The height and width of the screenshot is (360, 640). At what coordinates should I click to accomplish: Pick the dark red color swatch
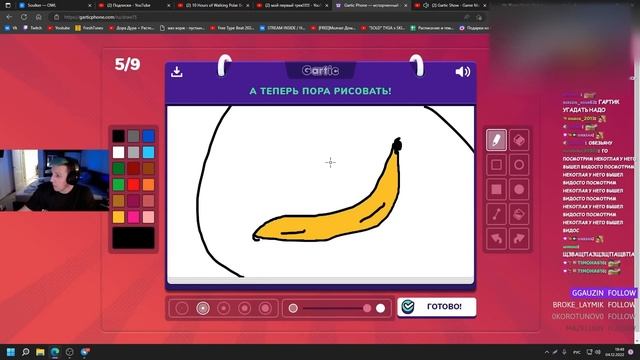pos(133,168)
